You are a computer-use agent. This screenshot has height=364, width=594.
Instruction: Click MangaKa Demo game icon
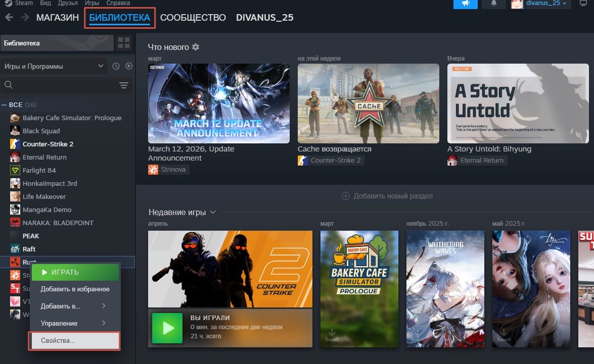15,210
